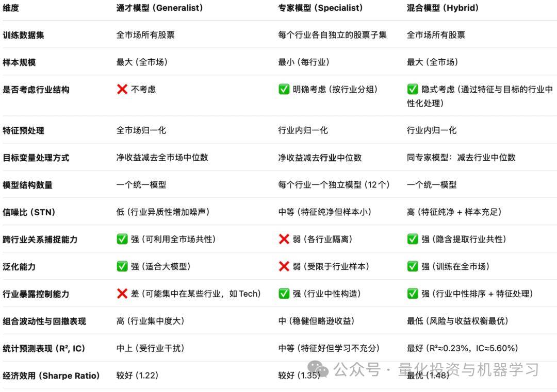The width and height of the screenshot is (557, 392).
Task: Click green check beside 隐式考虑 text
Action: pyautogui.click(x=413, y=89)
